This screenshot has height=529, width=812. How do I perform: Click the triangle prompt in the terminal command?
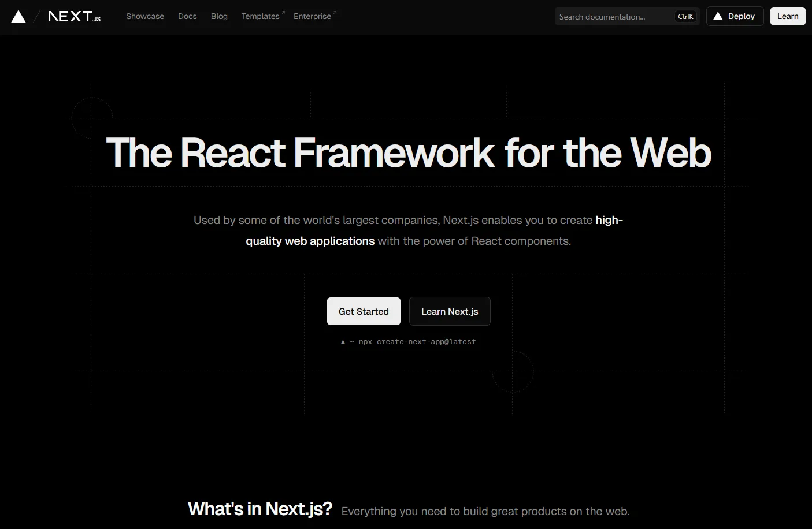342,341
